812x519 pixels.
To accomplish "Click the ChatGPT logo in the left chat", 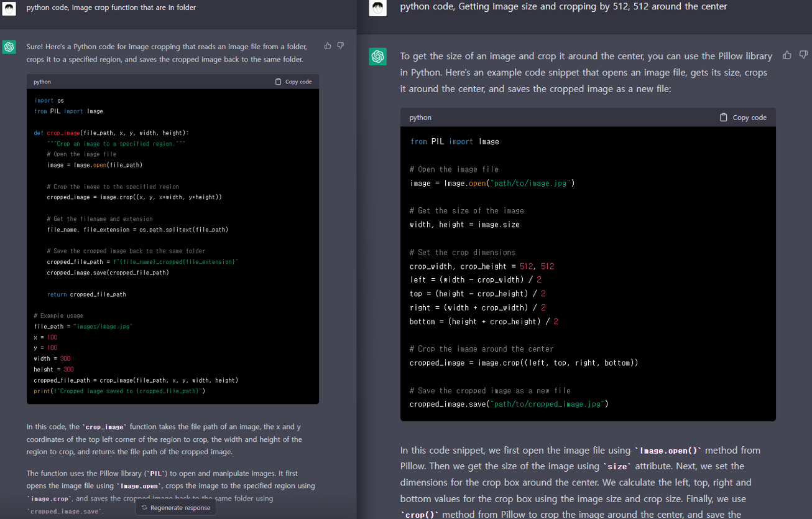I will point(9,47).
